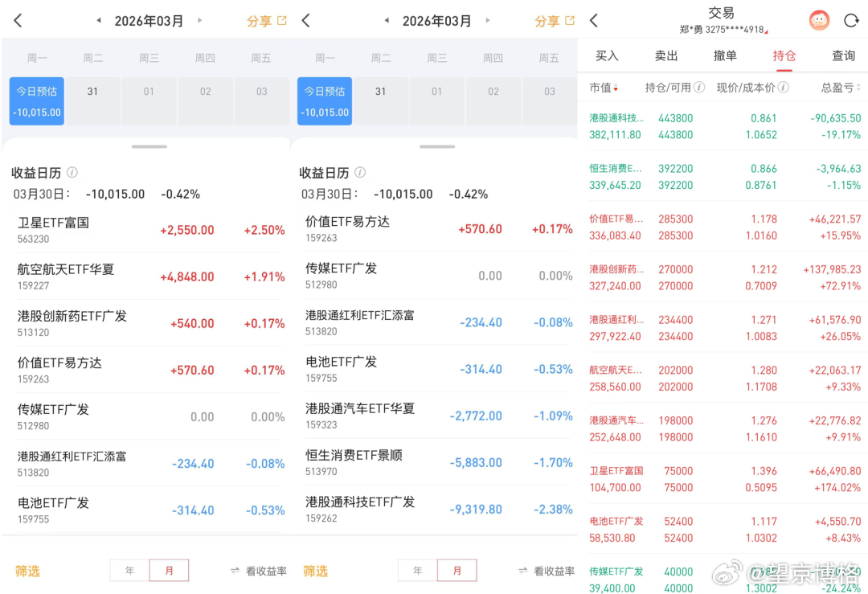This screenshot has width=868, height=594.
Task: Select the 年 view in the left panel
Action: pos(129,570)
